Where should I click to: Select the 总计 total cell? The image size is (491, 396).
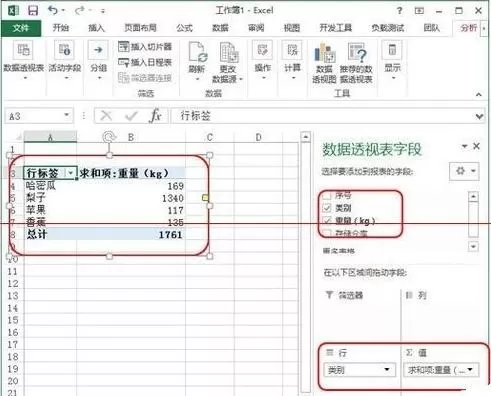click(50, 234)
